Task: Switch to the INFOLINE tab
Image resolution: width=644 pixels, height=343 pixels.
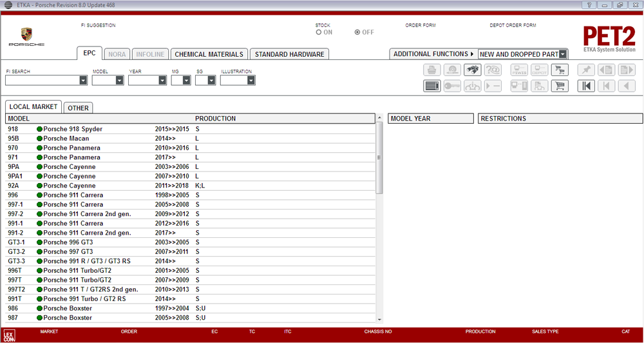Action: [x=150, y=54]
